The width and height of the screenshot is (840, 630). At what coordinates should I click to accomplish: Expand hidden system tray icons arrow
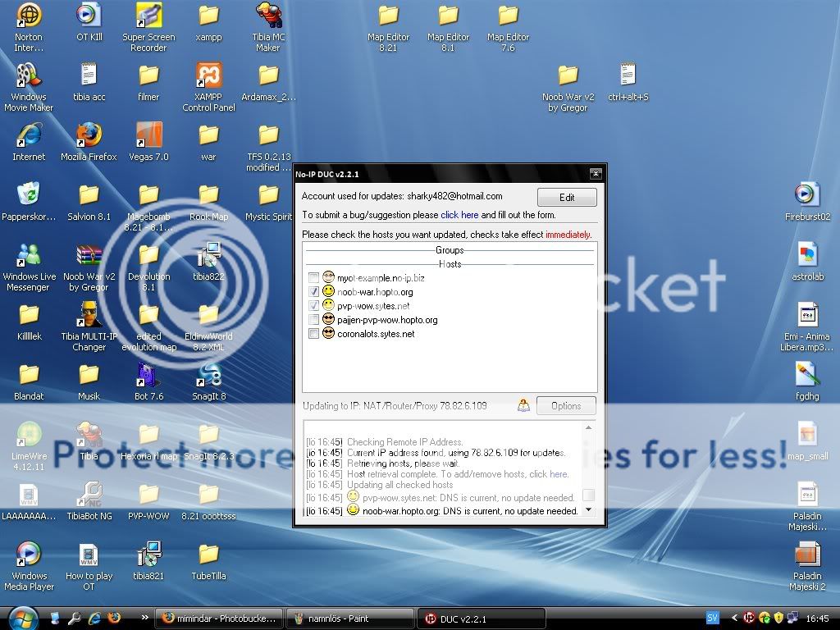734,618
